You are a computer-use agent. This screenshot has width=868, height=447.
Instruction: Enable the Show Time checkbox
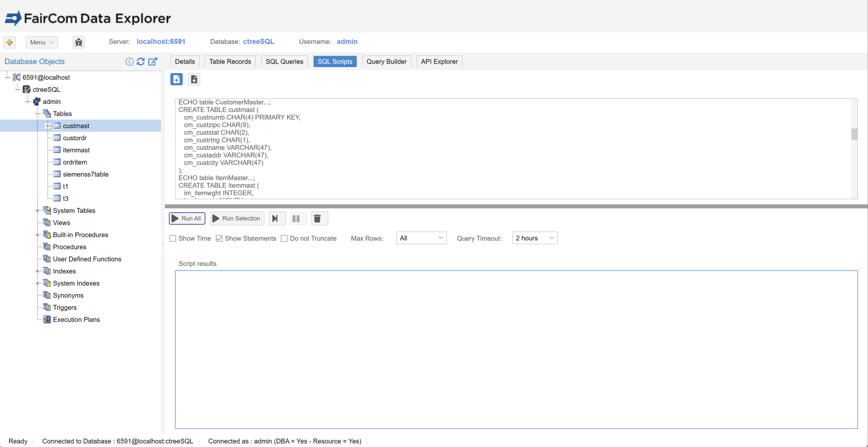(173, 239)
